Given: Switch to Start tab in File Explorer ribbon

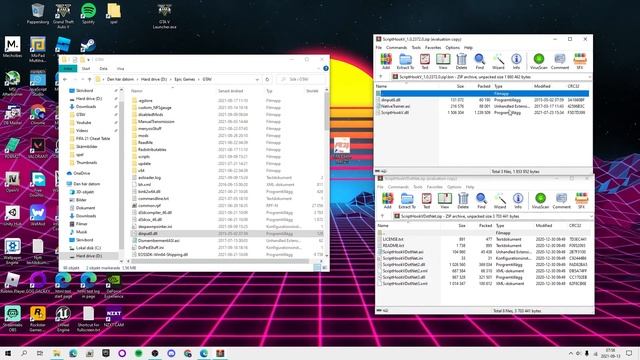Looking at the screenshot, I should [86, 69].
